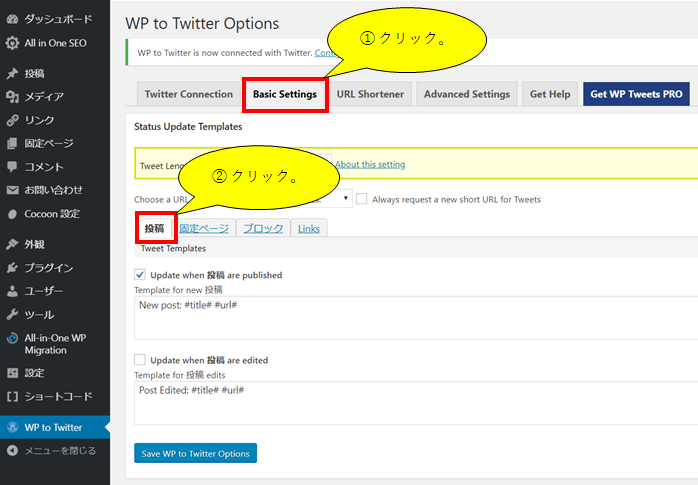Viewport: 698px width, 485px height.
Task: Click the 外観 paintbrush icon
Action: 12,244
